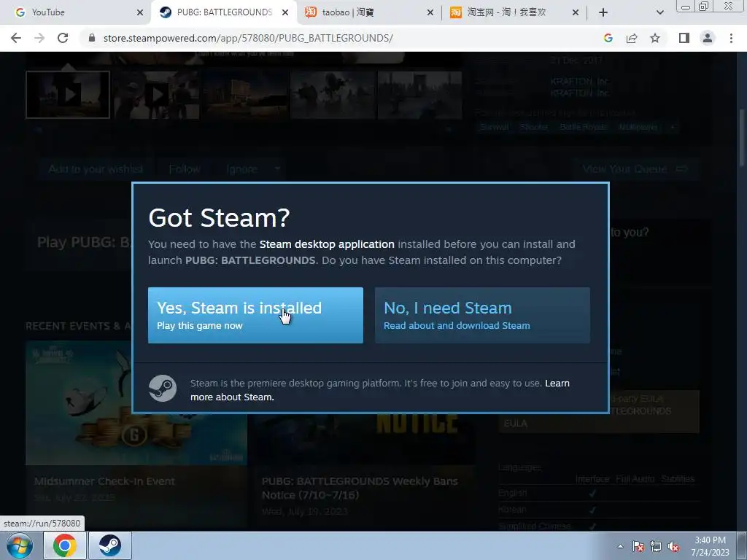Open 'Learn more about Steam' link

pos(379,390)
